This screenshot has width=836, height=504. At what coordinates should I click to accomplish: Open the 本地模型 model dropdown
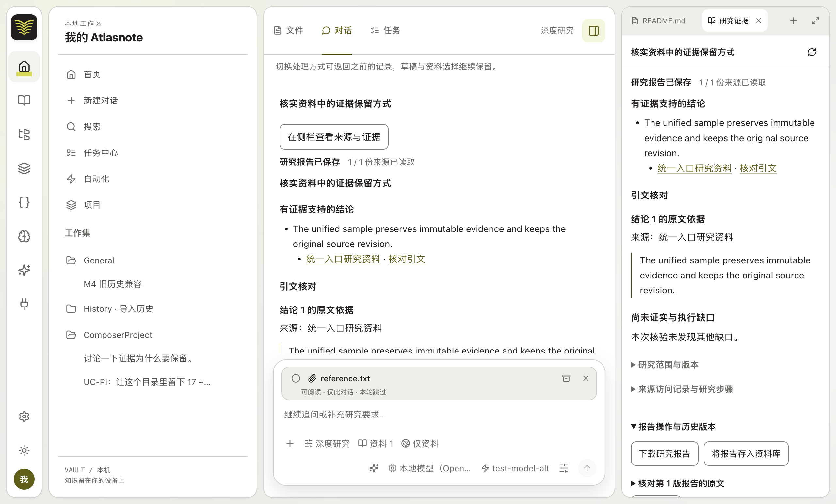pos(429,468)
